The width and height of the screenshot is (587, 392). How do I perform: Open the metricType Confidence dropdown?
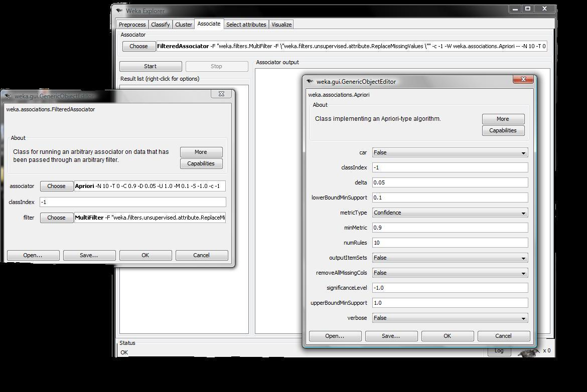tap(450, 213)
